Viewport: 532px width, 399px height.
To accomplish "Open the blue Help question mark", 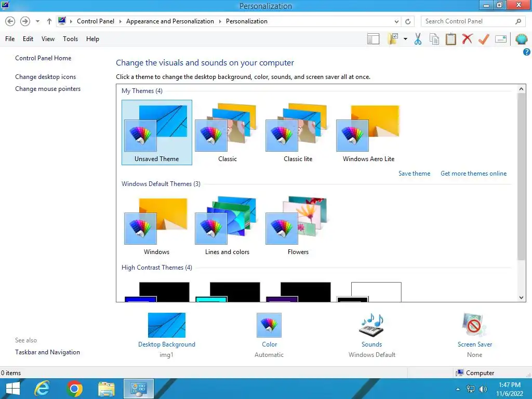I will pos(527,52).
